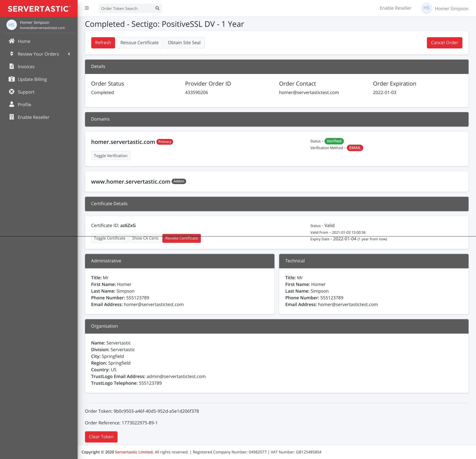The image size is (476, 459).
Task: Click into the Order Token Search field
Action: 126,8
